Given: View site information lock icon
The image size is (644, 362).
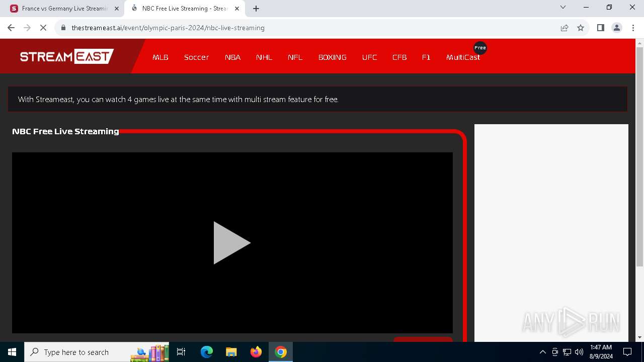Looking at the screenshot, I should pyautogui.click(x=63, y=28).
